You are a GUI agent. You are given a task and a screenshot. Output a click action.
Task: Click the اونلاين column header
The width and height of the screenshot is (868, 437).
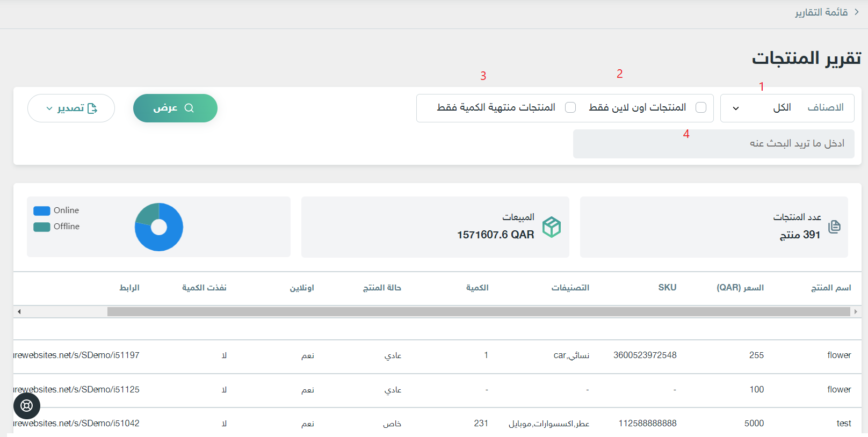pyautogui.click(x=302, y=288)
